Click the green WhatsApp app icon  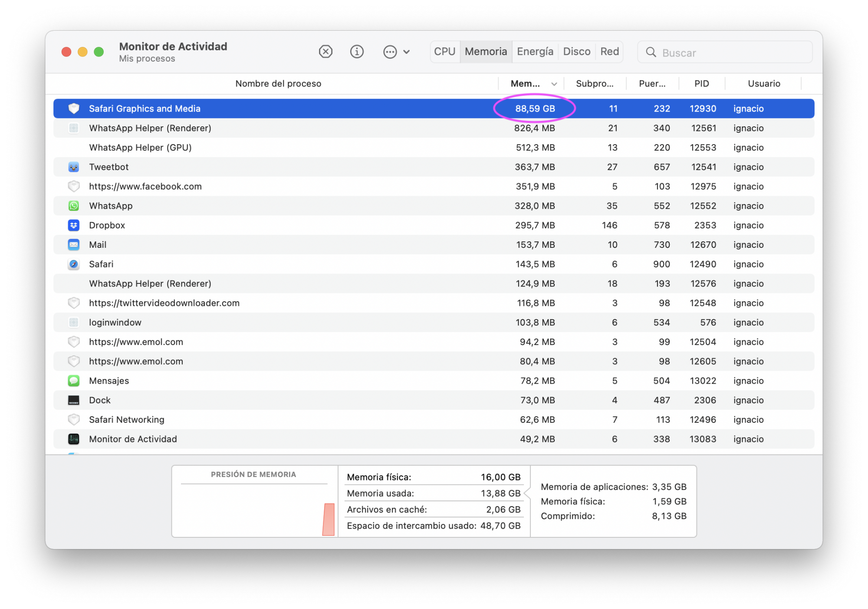click(x=74, y=206)
